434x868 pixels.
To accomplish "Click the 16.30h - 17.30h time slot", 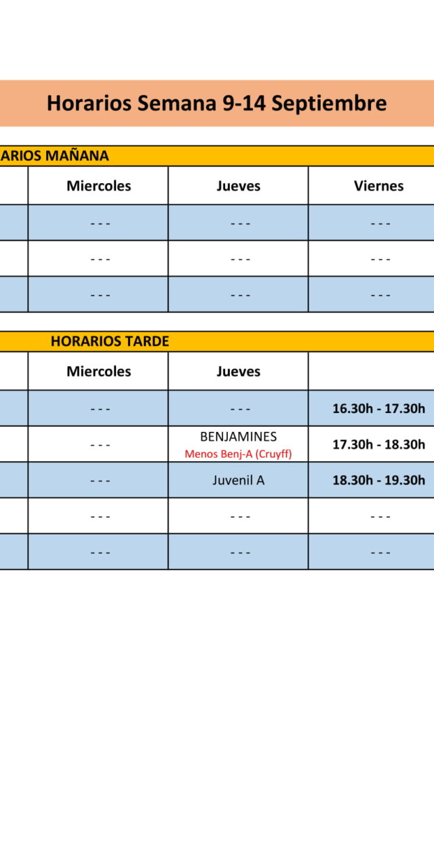I will click(x=378, y=408).
